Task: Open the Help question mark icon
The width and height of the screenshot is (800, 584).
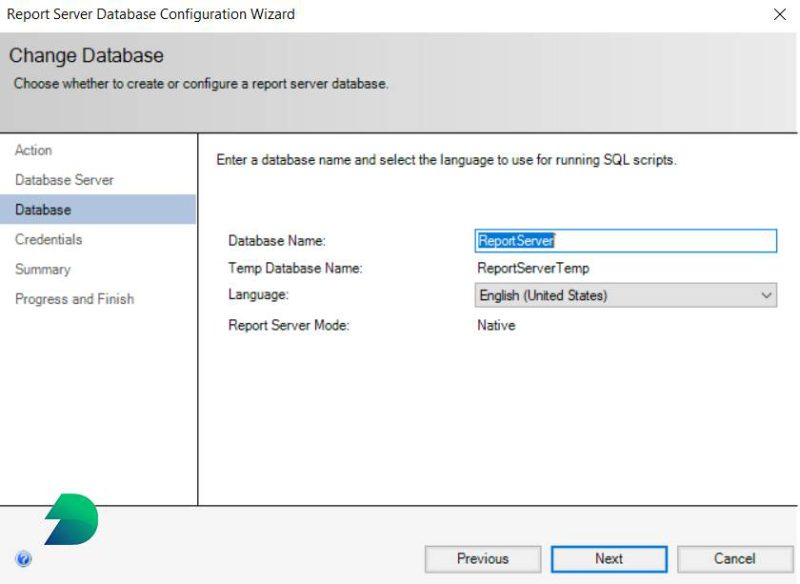Action: pos(24,558)
